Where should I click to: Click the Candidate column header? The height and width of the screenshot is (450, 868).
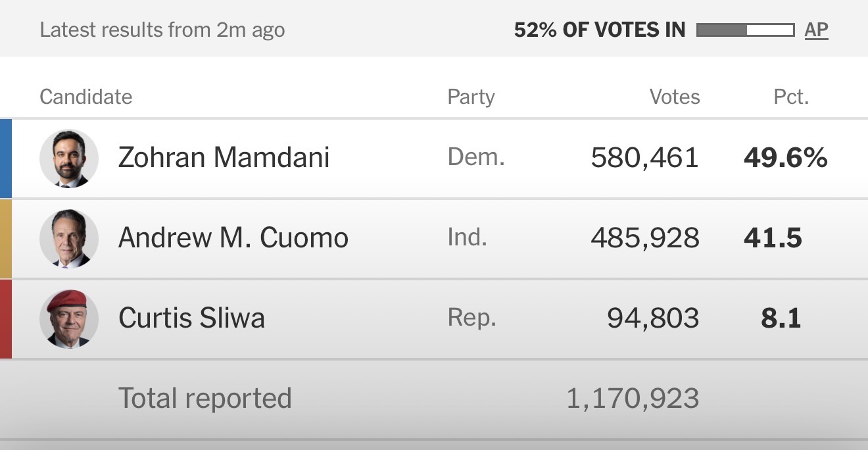pyautogui.click(x=86, y=97)
